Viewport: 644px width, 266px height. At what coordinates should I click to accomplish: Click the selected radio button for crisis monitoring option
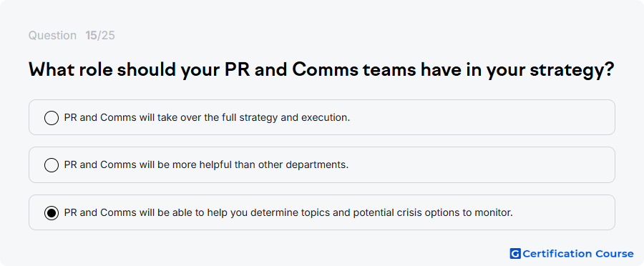click(52, 213)
